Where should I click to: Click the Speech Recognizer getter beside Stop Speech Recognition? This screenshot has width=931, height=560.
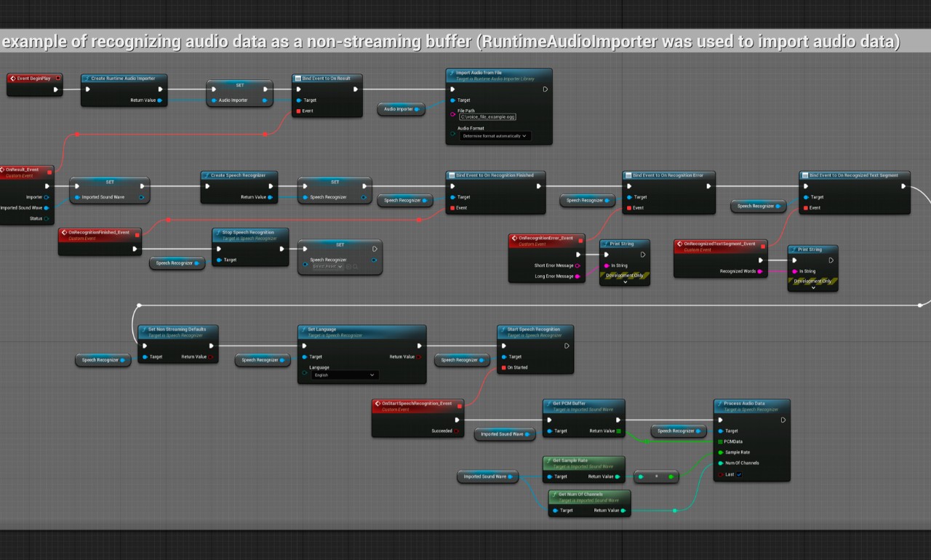click(177, 263)
